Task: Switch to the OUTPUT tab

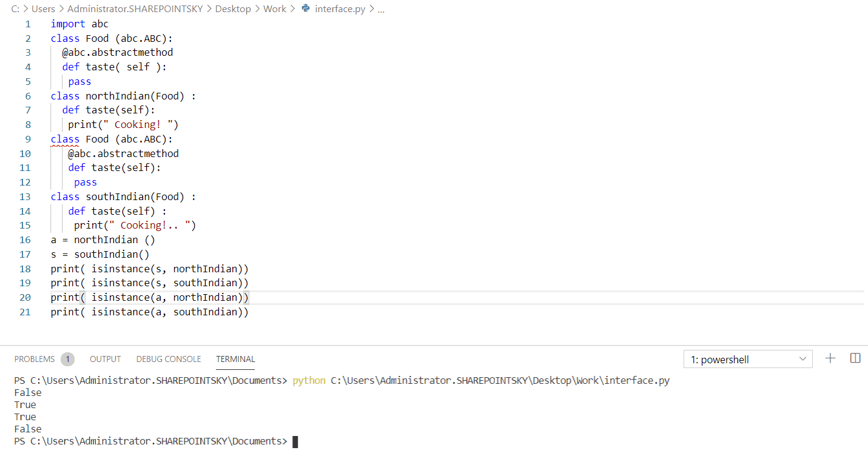Action: click(x=105, y=358)
